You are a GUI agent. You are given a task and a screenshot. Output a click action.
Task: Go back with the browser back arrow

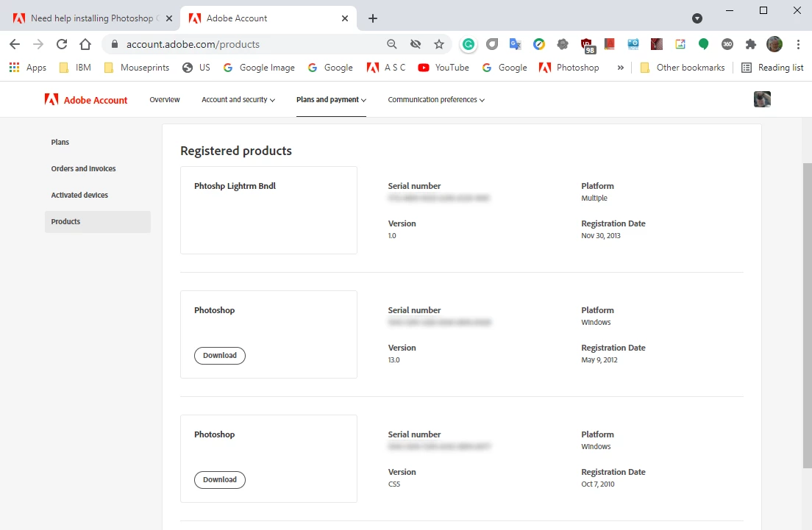click(15, 45)
